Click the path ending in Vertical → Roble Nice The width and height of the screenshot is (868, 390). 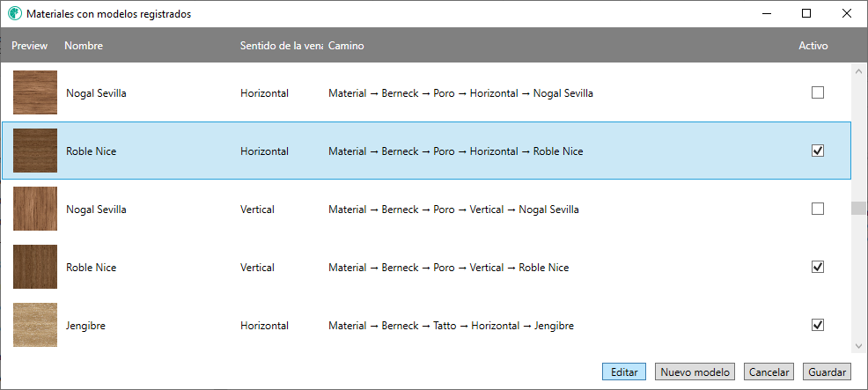(x=448, y=268)
